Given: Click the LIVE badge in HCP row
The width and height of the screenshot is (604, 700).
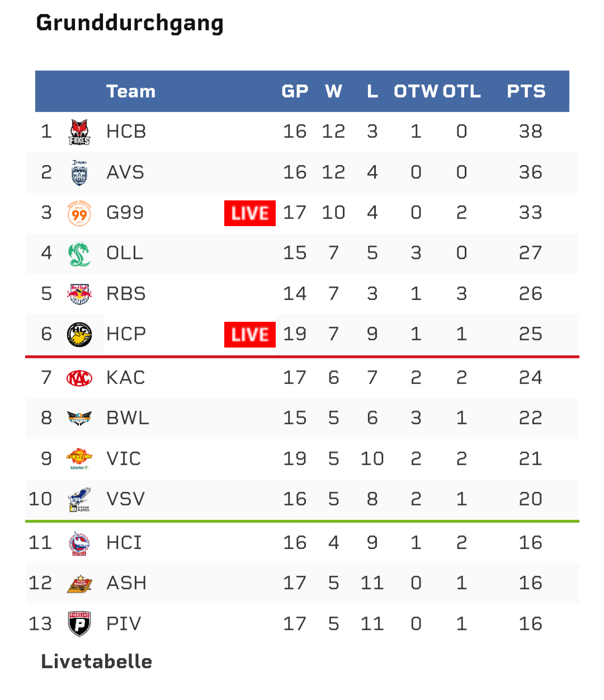Looking at the screenshot, I should [x=250, y=335].
